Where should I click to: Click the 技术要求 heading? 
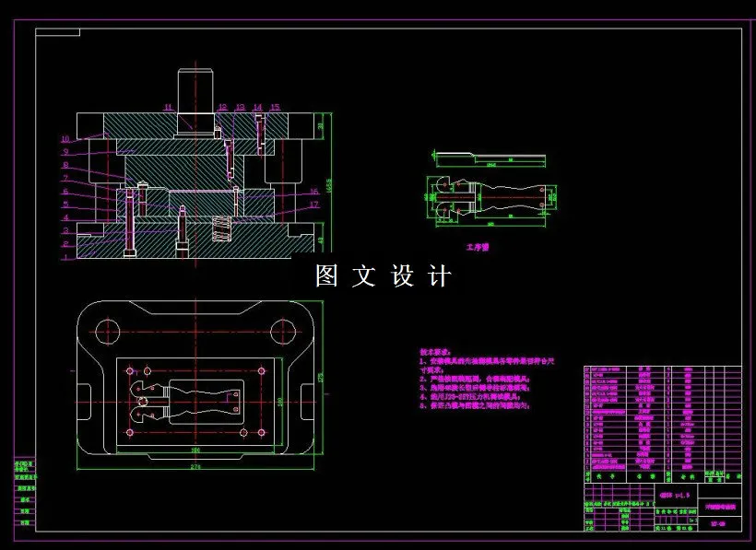pyautogui.click(x=434, y=353)
